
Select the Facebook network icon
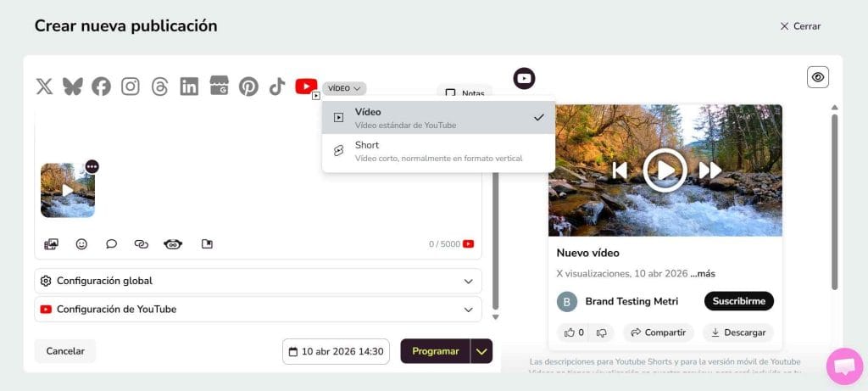pos(102,87)
